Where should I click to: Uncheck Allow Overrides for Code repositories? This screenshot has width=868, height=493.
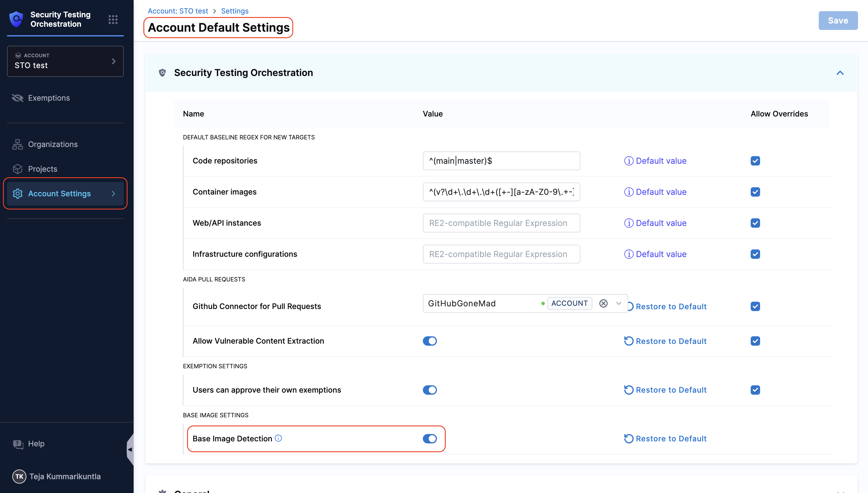point(755,161)
